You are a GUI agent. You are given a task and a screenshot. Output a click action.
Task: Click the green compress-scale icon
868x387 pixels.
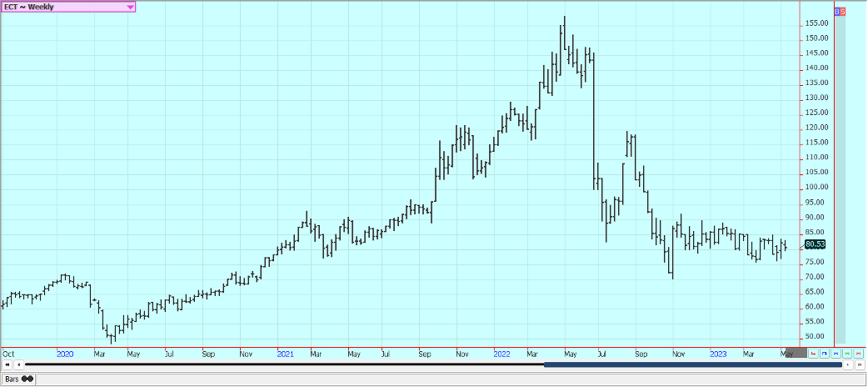click(847, 353)
